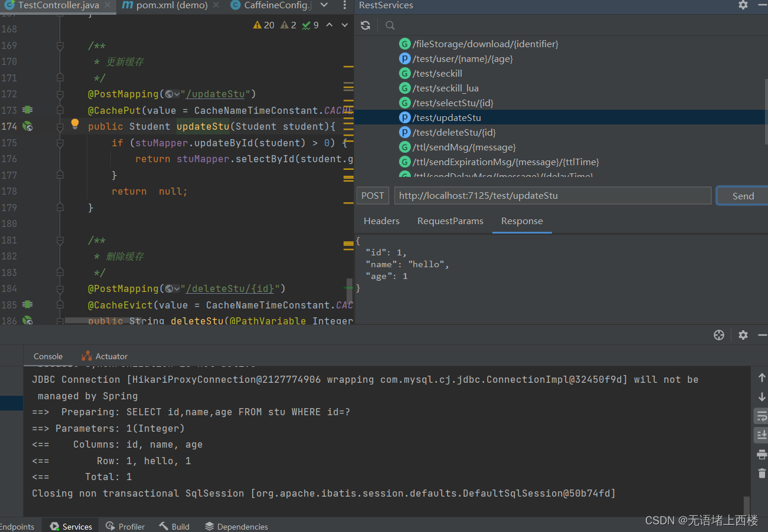Switch to the Headers tab
This screenshot has height=532, width=768.
tap(381, 221)
